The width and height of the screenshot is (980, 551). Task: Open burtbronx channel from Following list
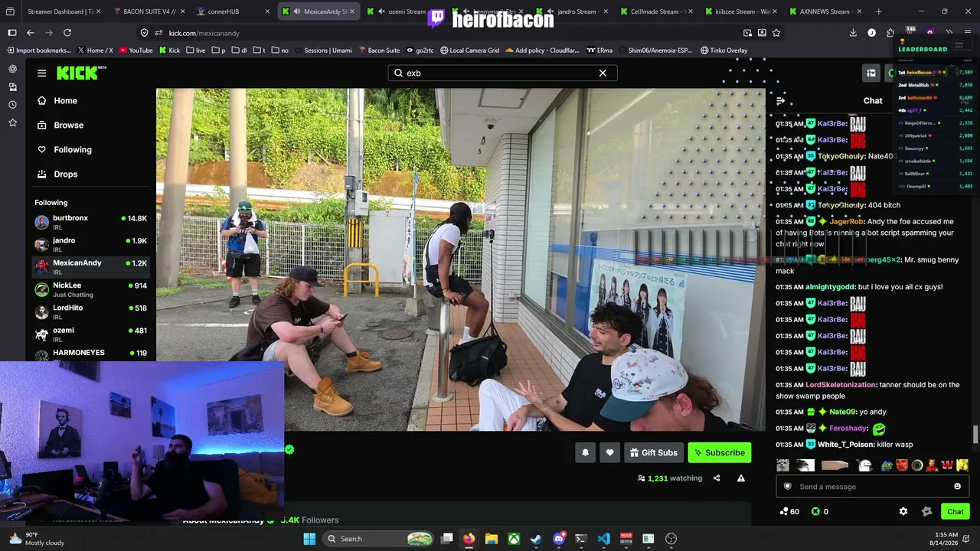[x=91, y=222]
